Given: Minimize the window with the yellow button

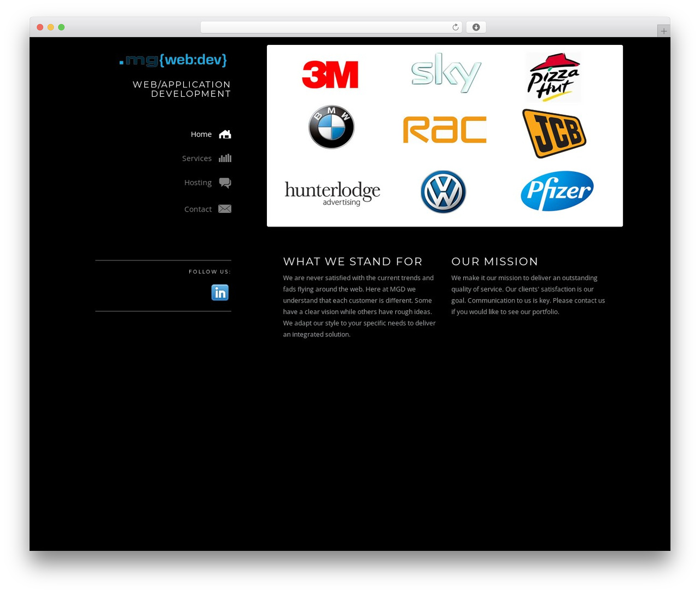Looking at the screenshot, I should (x=51, y=27).
